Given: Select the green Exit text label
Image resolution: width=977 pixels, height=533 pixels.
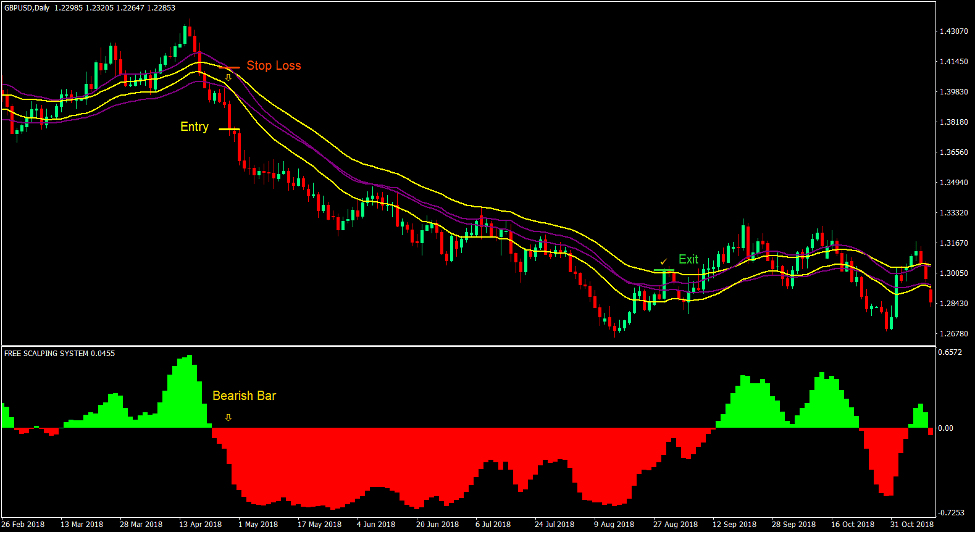Looking at the screenshot, I should pos(688,260).
